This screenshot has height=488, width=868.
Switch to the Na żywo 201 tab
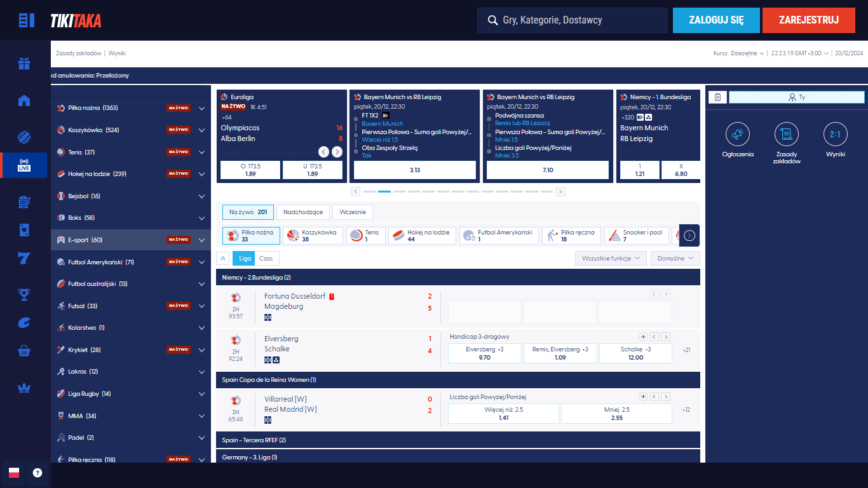point(248,212)
